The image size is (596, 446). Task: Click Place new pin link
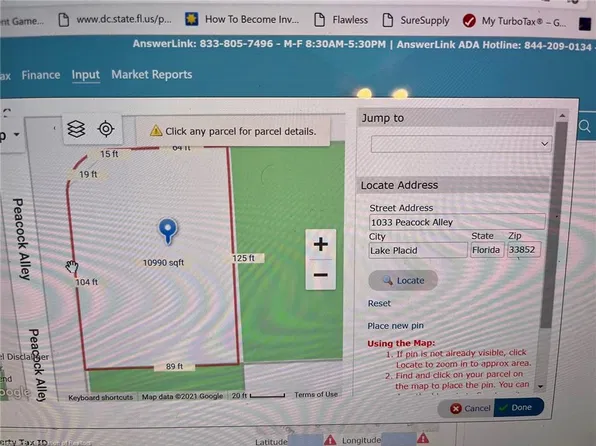[x=395, y=326]
